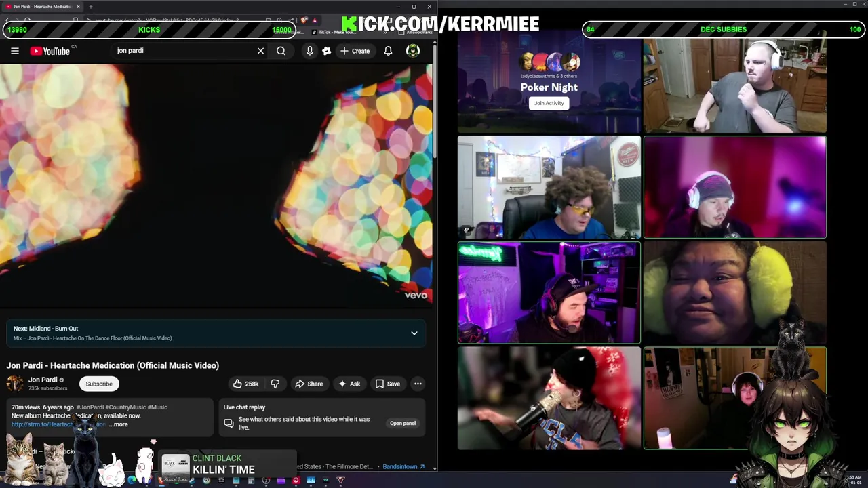Open the Edge browser taskbar icon
Image resolution: width=868 pixels, height=488 pixels.
[x=132, y=481]
